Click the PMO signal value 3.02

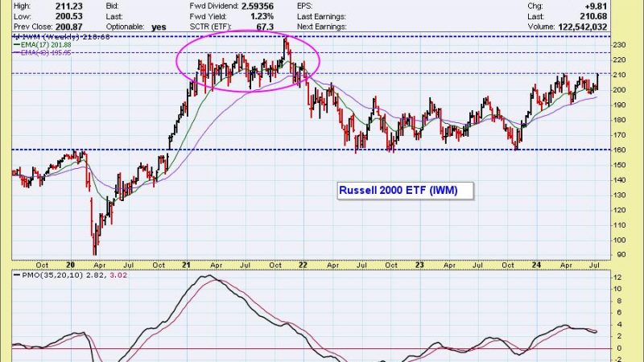[118, 275]
